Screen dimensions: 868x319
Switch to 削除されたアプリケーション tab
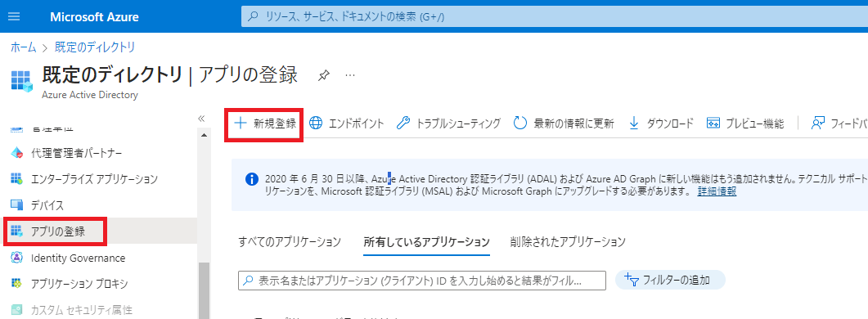(x=568, y=242)
